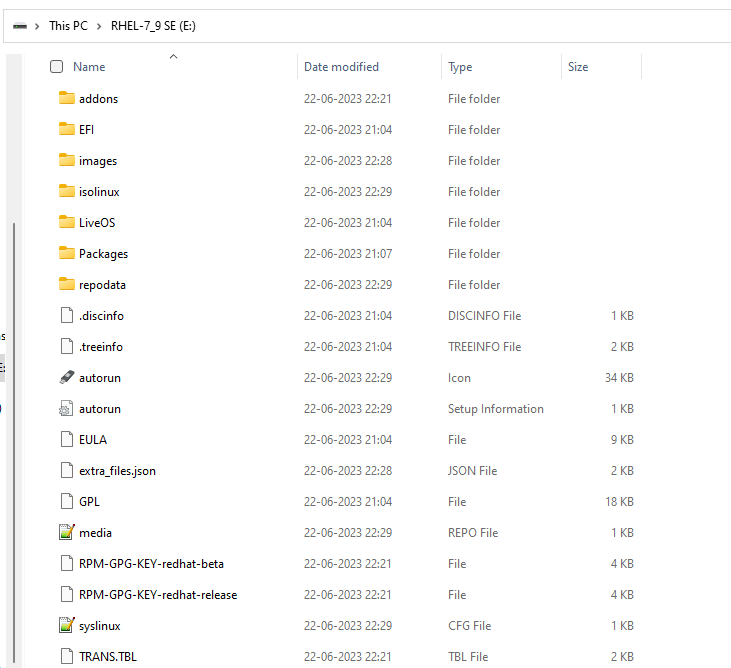Expand the chevron after This PC
This screenshot has width=731, height=668.
tap(99, 26)
